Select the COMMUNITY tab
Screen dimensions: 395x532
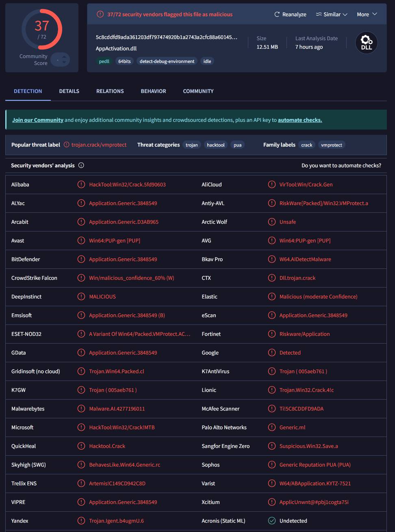198,91
